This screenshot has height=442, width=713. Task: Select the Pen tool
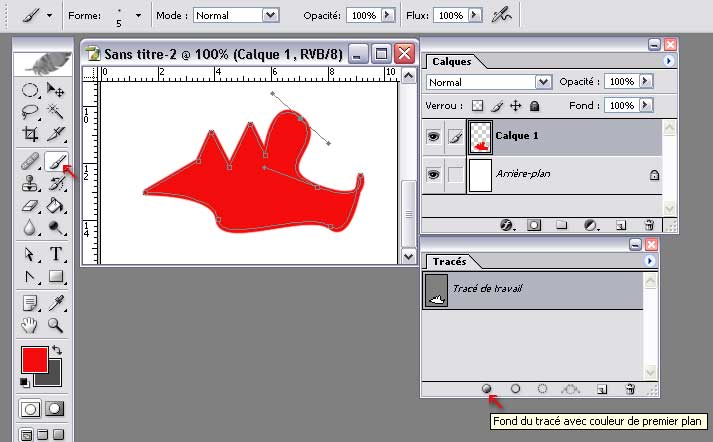pos(30,276)
